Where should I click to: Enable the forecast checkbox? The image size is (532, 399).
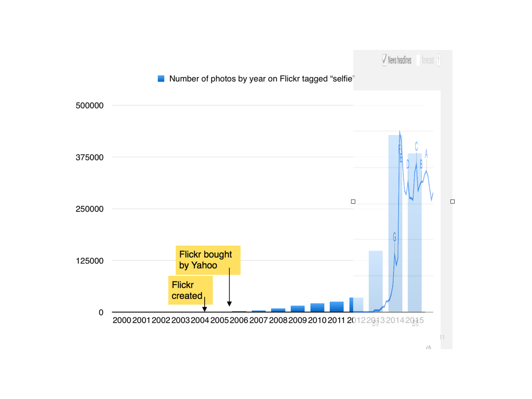coord(419,60)
